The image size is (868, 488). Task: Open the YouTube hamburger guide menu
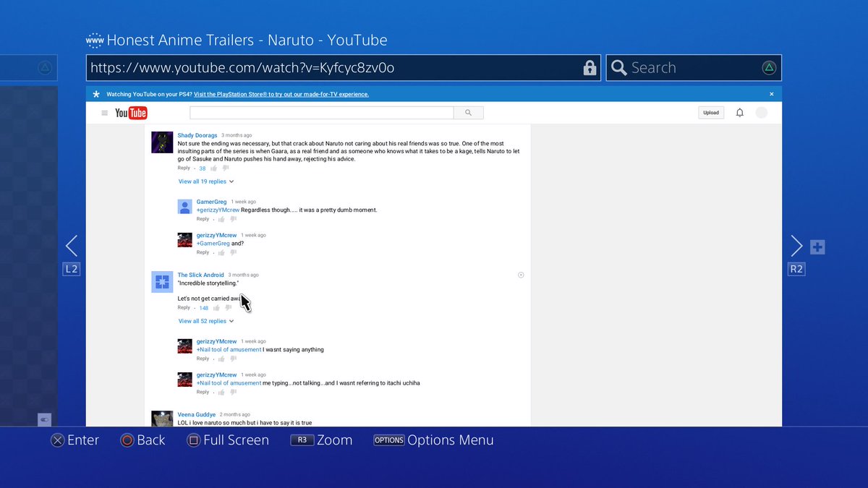[x=105, y=113]
